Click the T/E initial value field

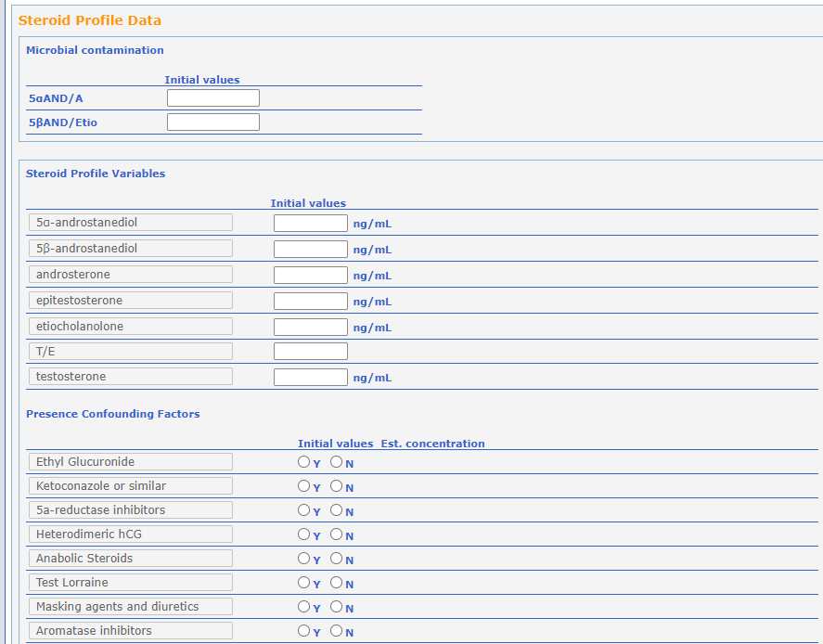click(x=311, y=351)
